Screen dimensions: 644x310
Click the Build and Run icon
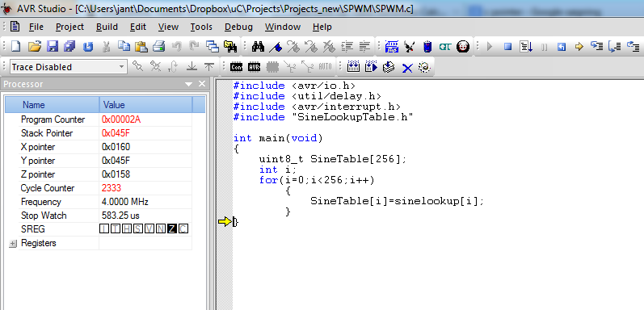(371, 66)
